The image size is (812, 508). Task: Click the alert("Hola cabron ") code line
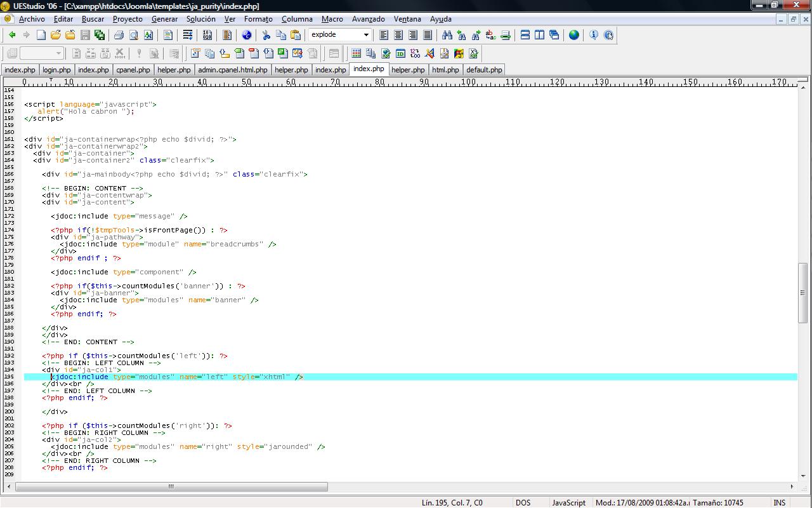[x=86, y=111]
